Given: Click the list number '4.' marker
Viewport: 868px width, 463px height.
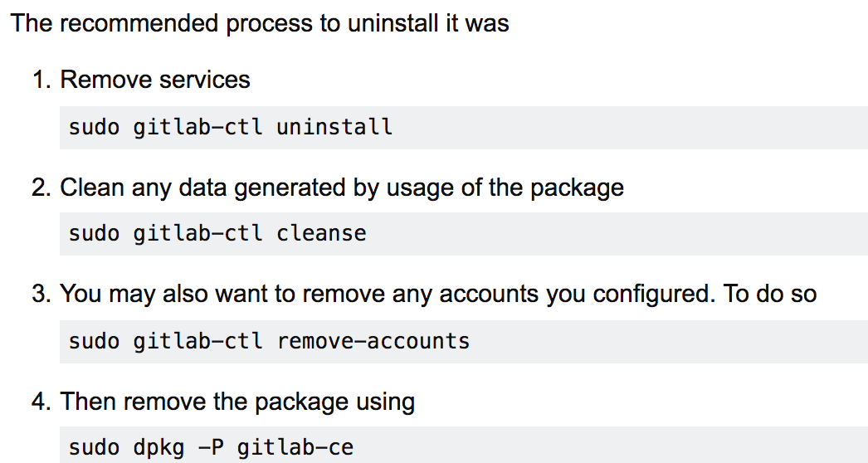Looking at the screenshot, I should tap(42, 402).
